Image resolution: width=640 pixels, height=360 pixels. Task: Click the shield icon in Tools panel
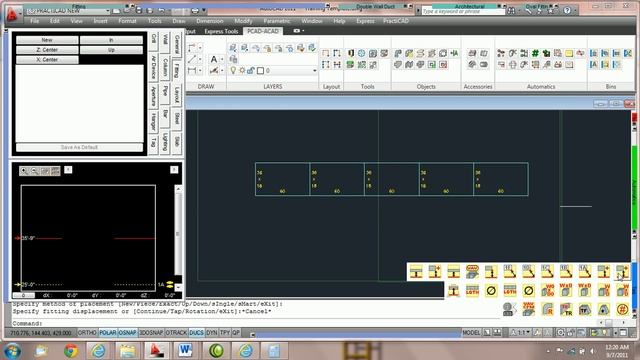pyautogui.click(x=351, y=53)
